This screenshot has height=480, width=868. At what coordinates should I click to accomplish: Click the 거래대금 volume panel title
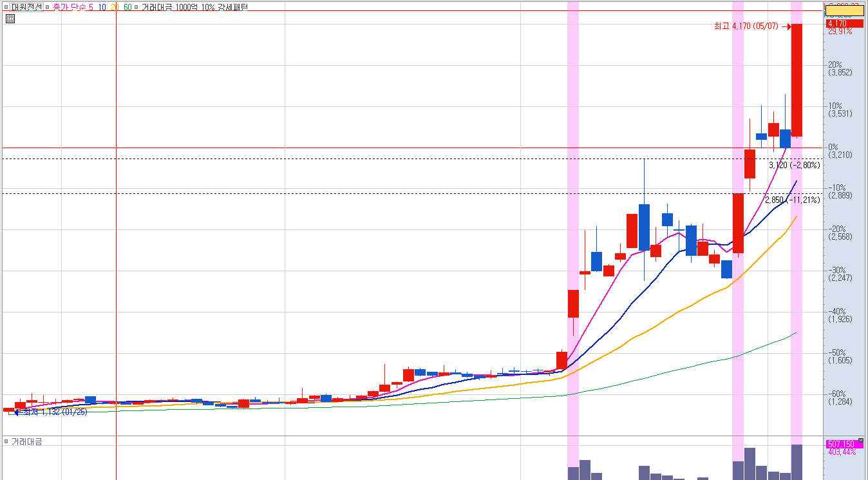coord(26,441)
